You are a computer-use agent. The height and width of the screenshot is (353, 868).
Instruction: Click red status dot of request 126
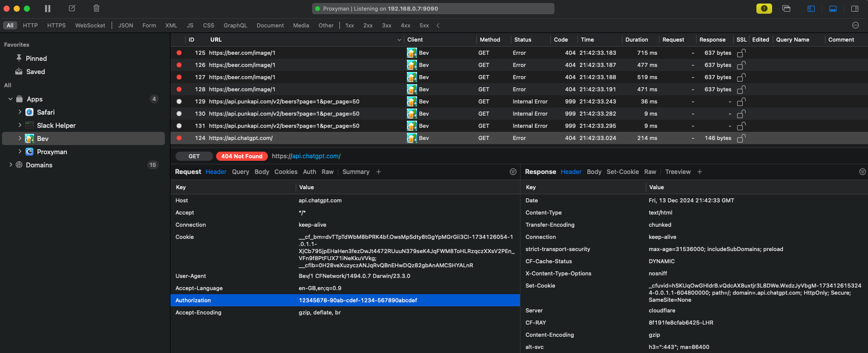point(179,65)
